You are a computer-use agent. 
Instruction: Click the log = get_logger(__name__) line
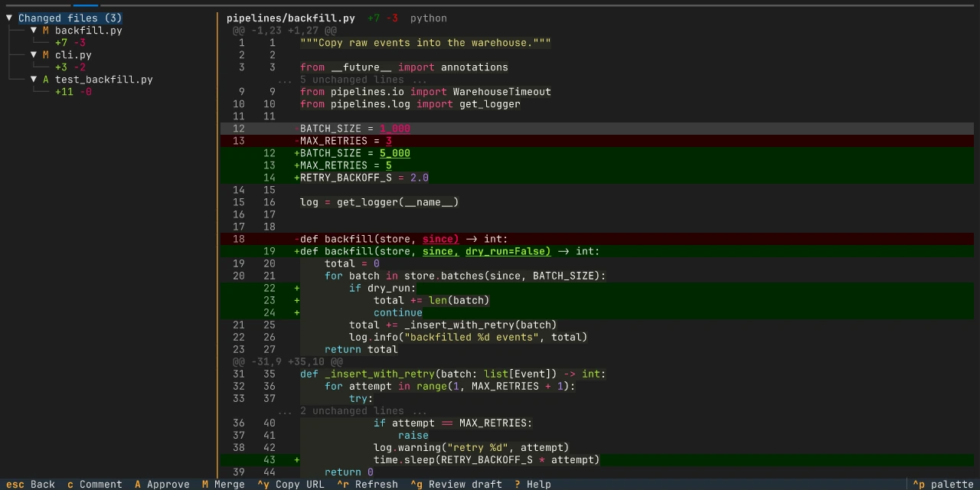597,202
